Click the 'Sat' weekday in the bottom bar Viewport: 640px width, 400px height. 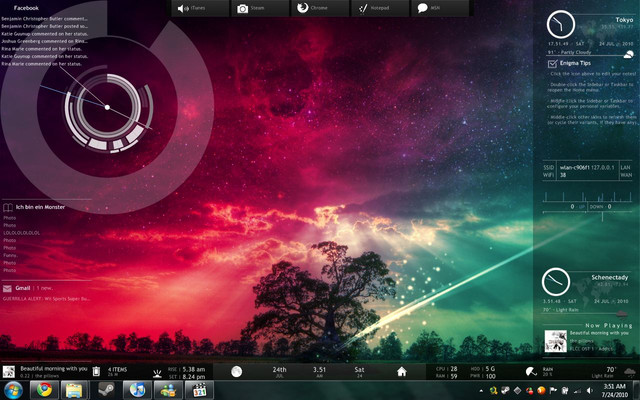[359, 369]
